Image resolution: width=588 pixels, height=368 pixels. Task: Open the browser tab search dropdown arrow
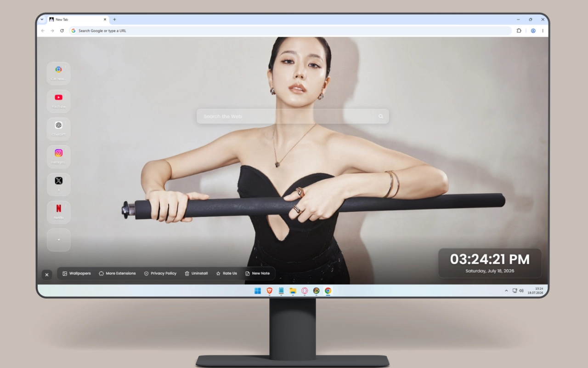42,20
